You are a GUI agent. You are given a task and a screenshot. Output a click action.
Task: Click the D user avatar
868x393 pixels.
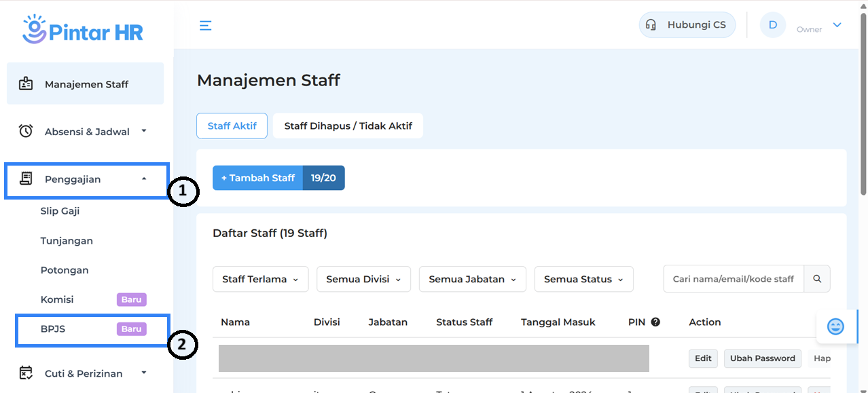pos(772,25)
